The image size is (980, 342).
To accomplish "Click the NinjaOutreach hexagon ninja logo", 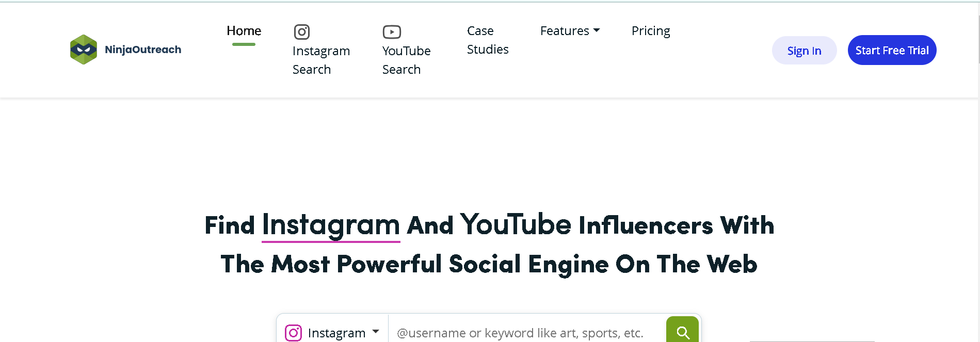I will 84,50.
